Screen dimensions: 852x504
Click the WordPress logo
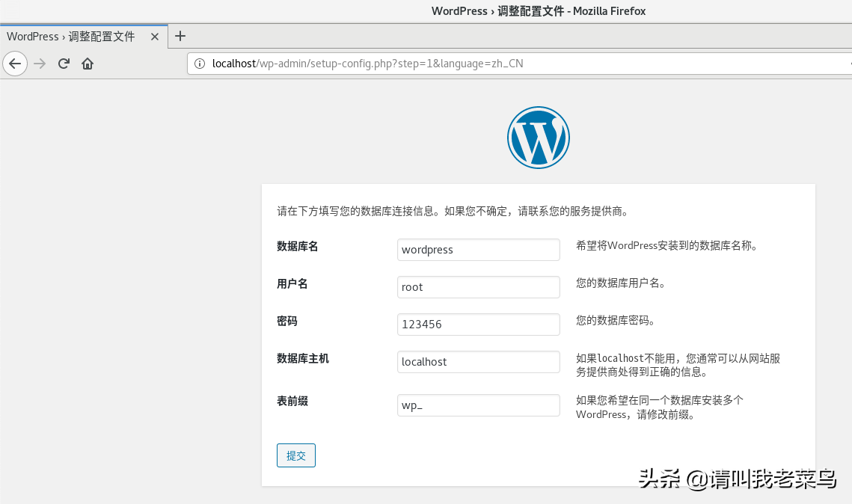coord(539,138)
